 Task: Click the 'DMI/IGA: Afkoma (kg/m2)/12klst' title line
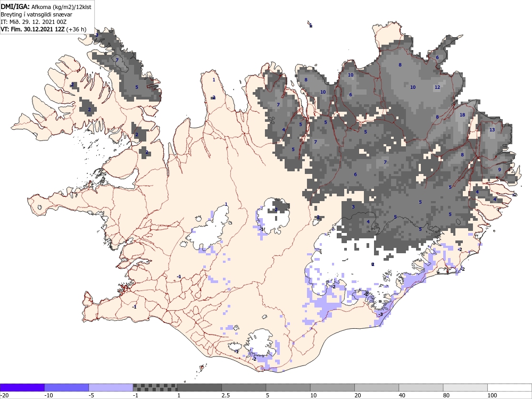[46, 7]
